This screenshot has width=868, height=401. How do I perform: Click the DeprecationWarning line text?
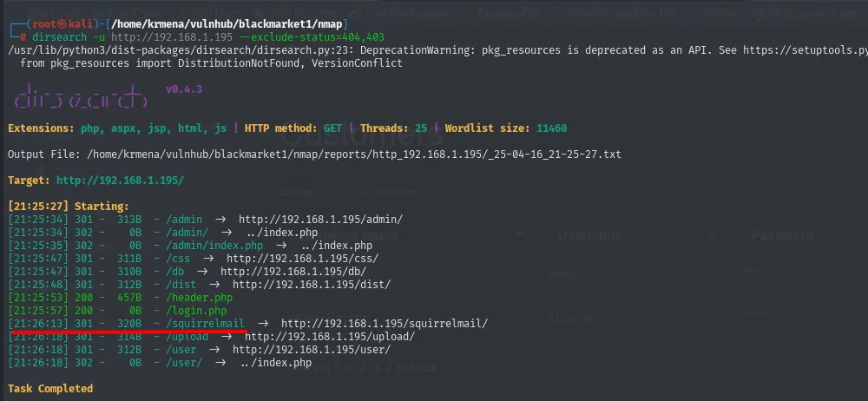(x=437, y=50)
